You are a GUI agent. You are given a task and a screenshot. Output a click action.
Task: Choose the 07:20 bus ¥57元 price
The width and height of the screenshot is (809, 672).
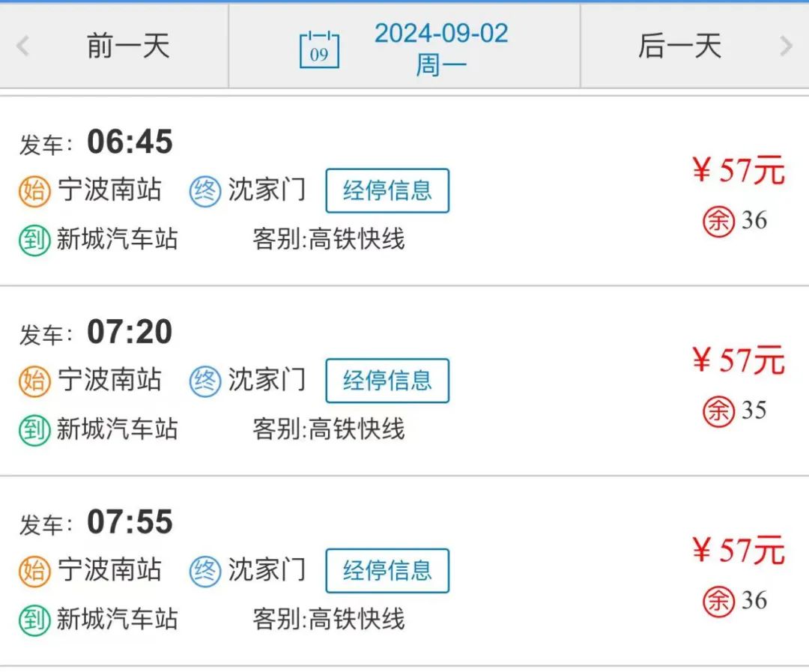pyautogui.click(x=739, y=360)
